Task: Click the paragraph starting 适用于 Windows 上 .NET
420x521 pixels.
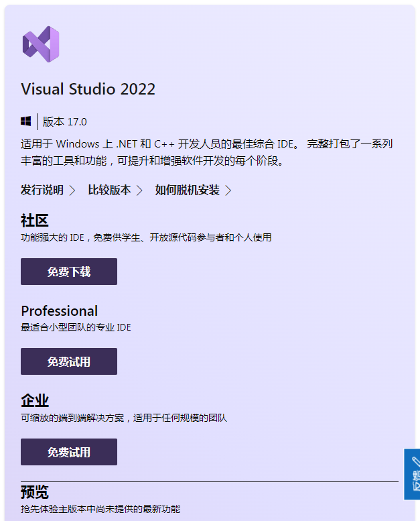Action: click(x=207, y=152)
